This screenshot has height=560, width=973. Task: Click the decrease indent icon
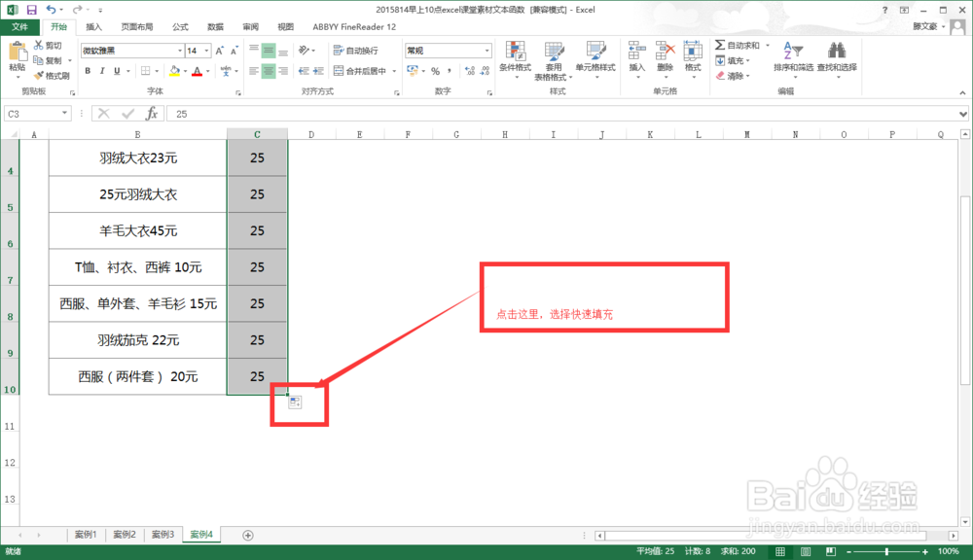pyautogui.click(x=304, y=71)
